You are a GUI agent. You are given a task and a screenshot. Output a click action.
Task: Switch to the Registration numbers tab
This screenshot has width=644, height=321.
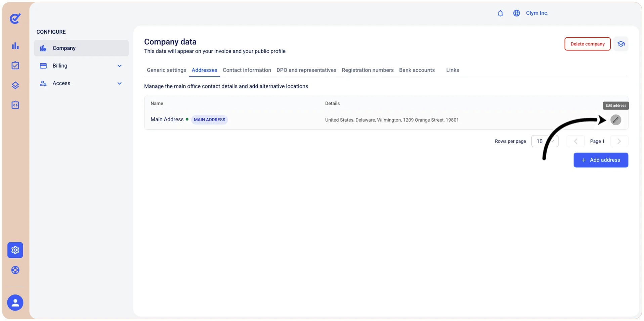[368, 70]
